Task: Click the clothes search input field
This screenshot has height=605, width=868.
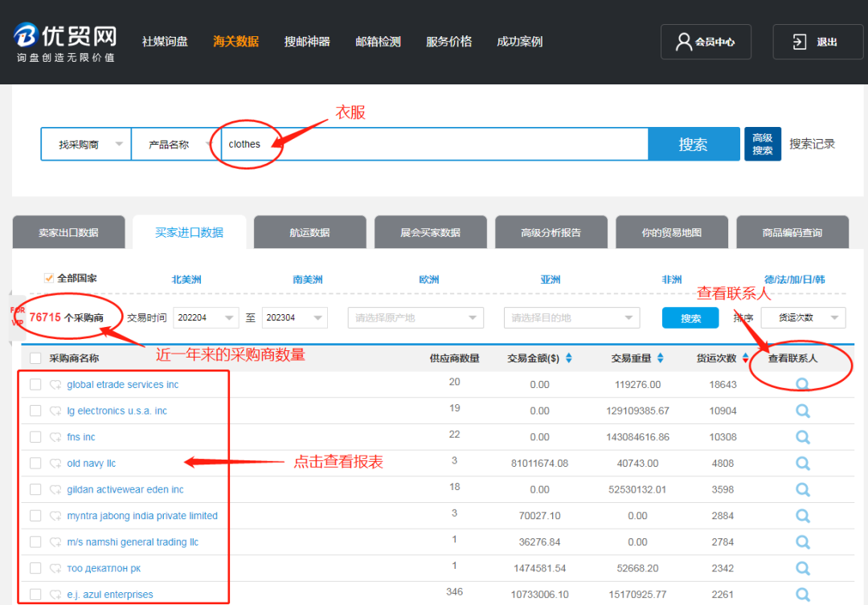Action: coord(435,145)
